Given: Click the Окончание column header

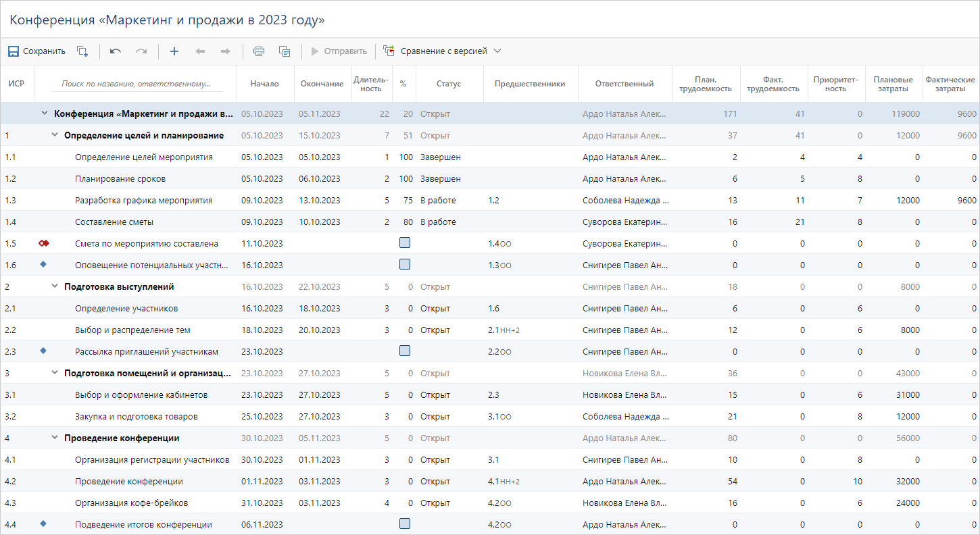Looking at the screenshot, I should (322, 84).
